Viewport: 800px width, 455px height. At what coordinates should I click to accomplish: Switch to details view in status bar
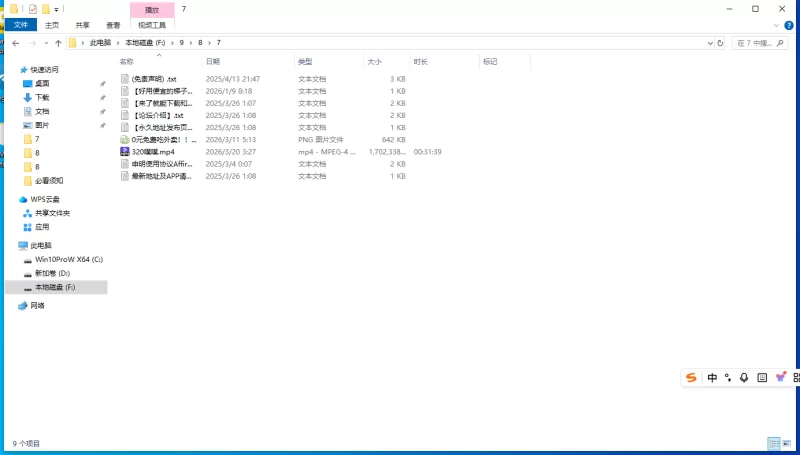click(773, 443)
